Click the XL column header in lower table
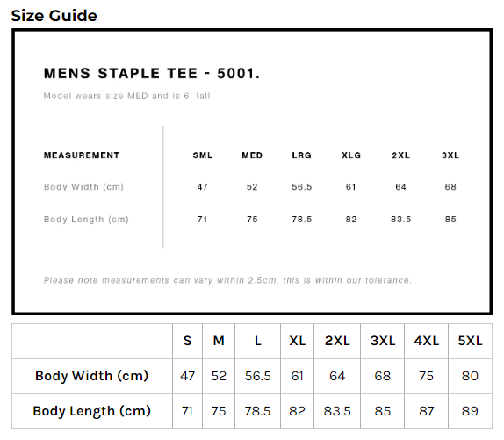Image resolution: width=504 pixels, height=440 pixels. tap(298, 341)
